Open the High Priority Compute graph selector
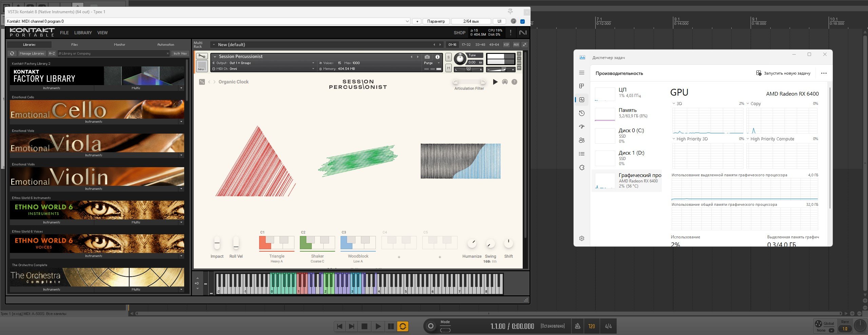 [748, 139]
